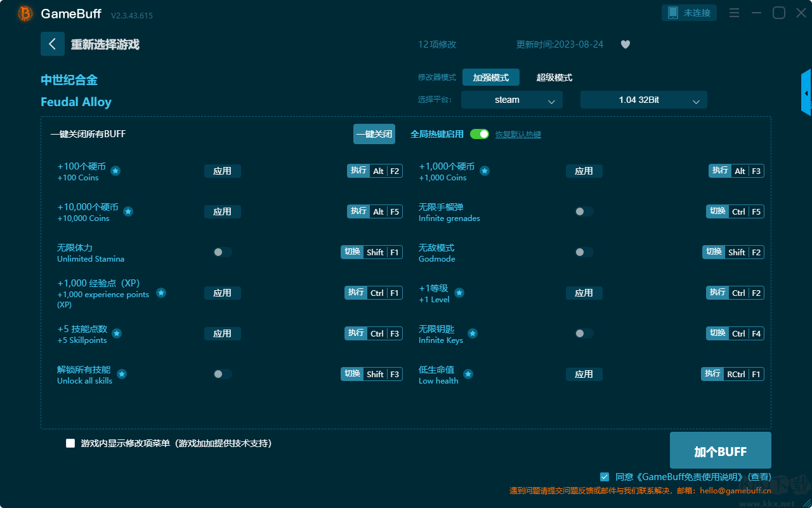Click star icon next to +1,000 经验点

click(161, 293)
